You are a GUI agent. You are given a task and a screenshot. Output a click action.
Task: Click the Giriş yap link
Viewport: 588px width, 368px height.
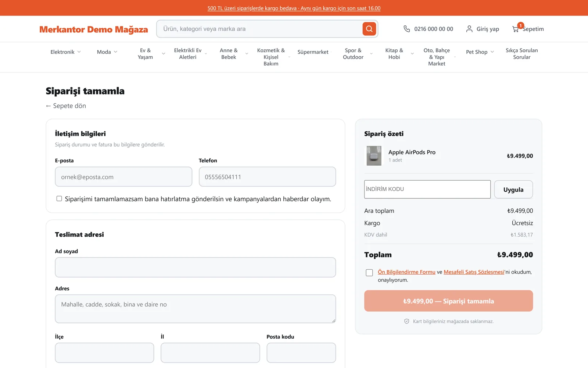[488, 29]
